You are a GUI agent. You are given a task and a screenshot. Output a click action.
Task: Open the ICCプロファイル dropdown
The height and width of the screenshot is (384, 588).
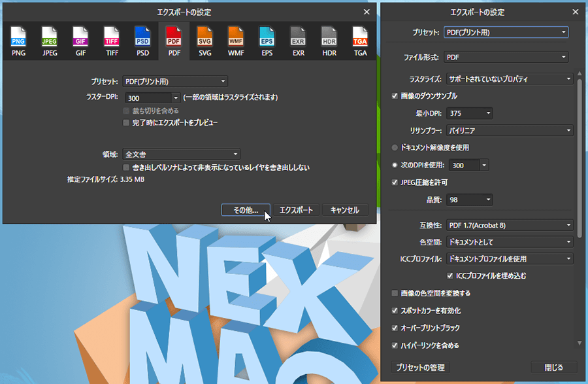tap(510, 258)
